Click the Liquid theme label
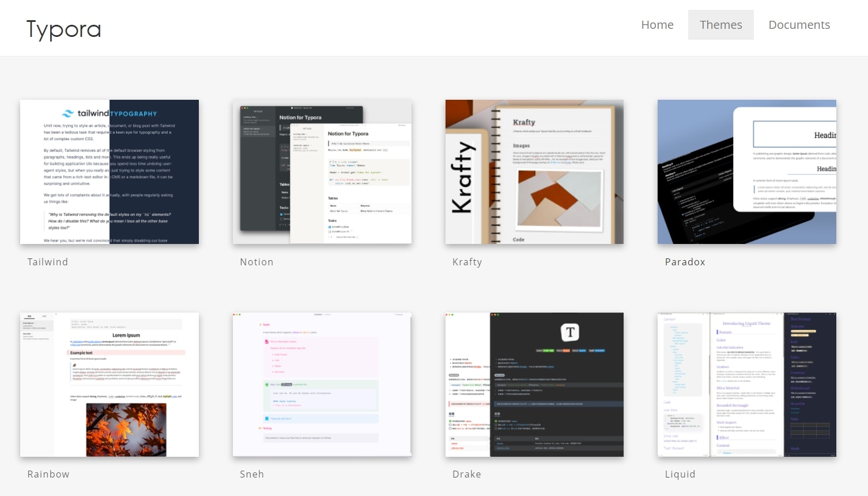The height and width of the screenshot is (496, 868). [680, 474]
